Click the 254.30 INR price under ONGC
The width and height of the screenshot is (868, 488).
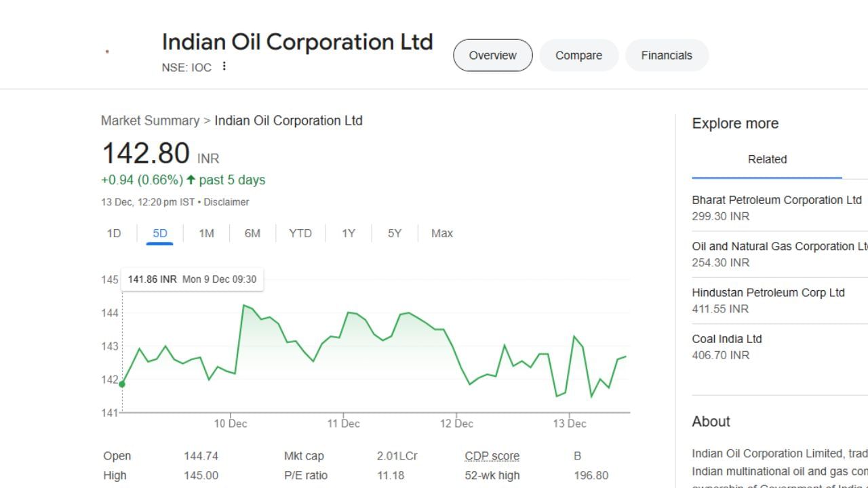click(720, 263)
